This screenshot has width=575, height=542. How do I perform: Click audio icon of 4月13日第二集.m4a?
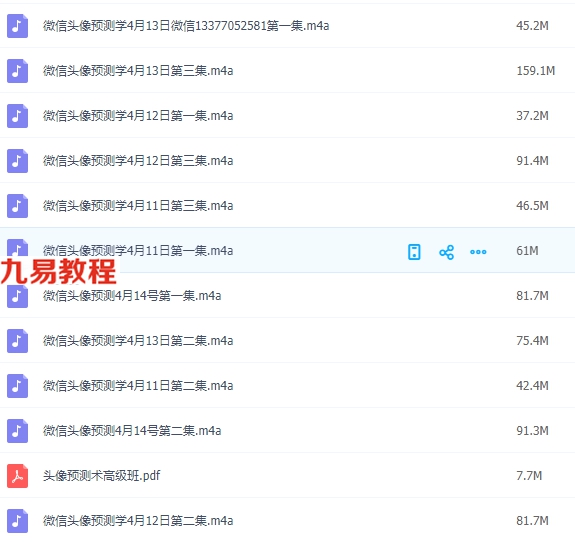tap(17, 341)
